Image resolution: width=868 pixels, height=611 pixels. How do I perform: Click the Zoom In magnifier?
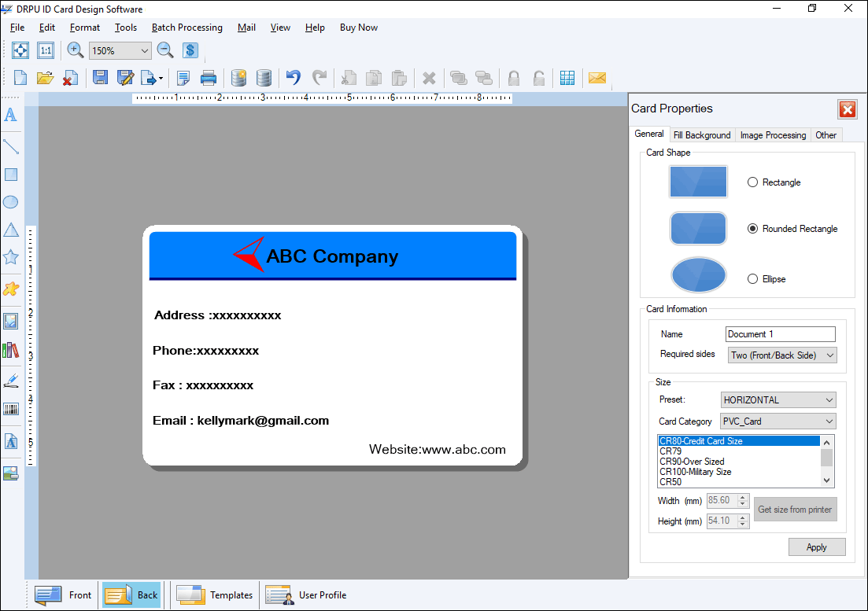pyautogui.click(x=75, y=50)
